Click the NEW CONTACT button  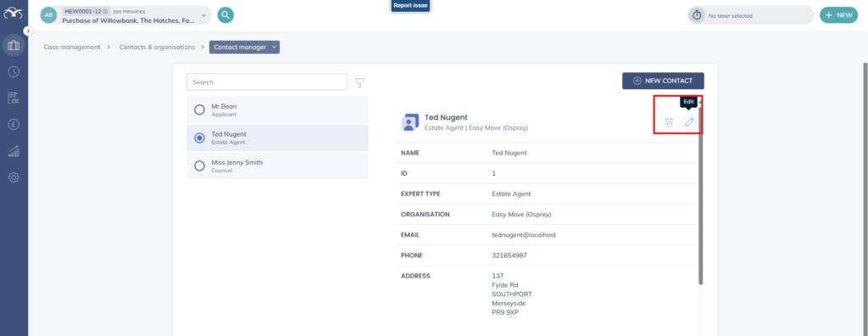click(x=663, y=81)
